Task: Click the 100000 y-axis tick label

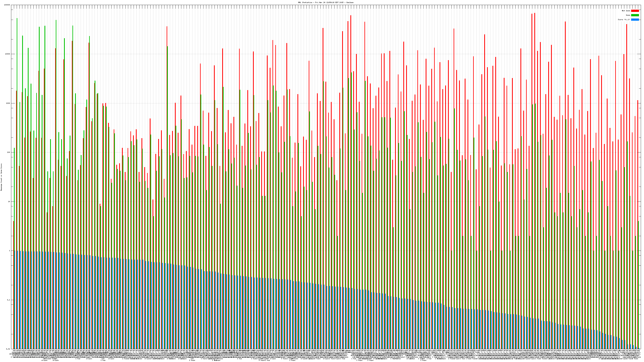Action: (x=7, y=5)
